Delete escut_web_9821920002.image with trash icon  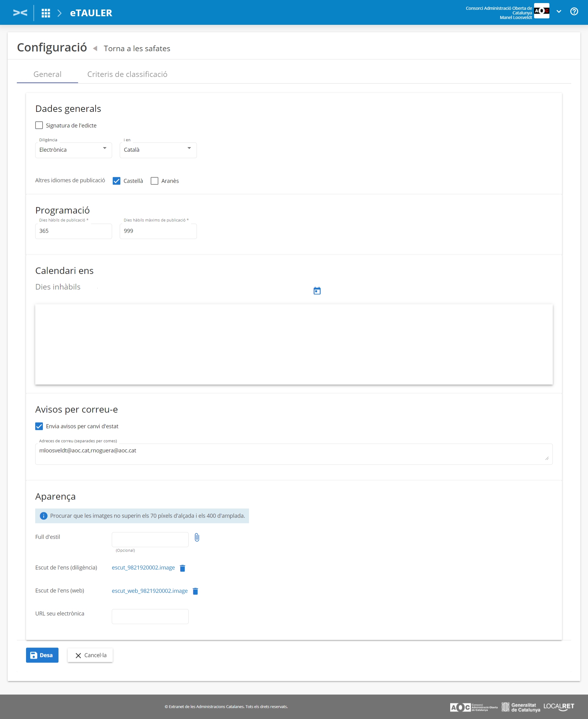point(195,591)
